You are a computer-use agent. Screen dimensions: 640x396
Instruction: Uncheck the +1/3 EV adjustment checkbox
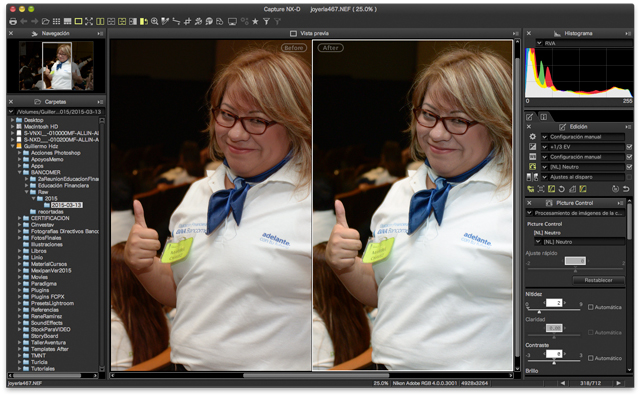pos(629,147)
